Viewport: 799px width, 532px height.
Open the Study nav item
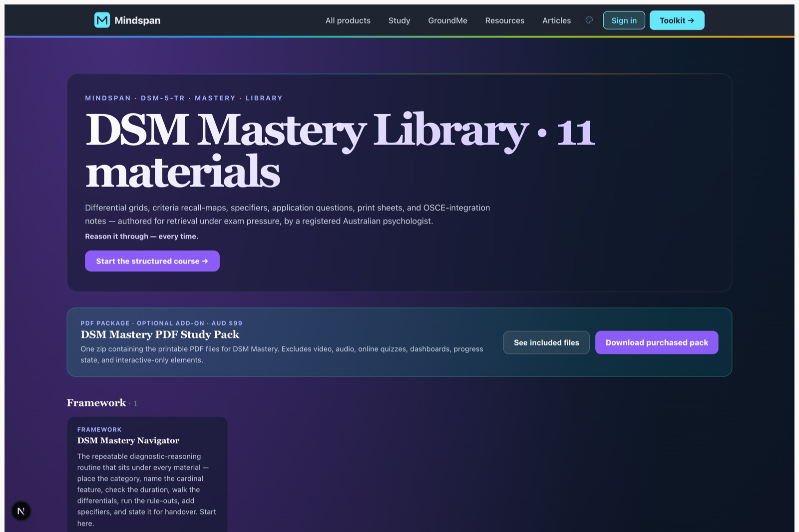(399, 20)
